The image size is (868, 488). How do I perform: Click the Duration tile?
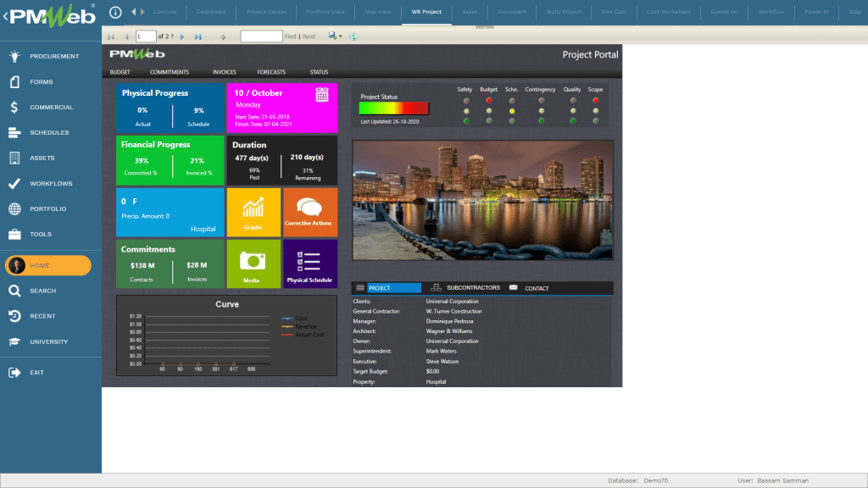coord(281,160)
